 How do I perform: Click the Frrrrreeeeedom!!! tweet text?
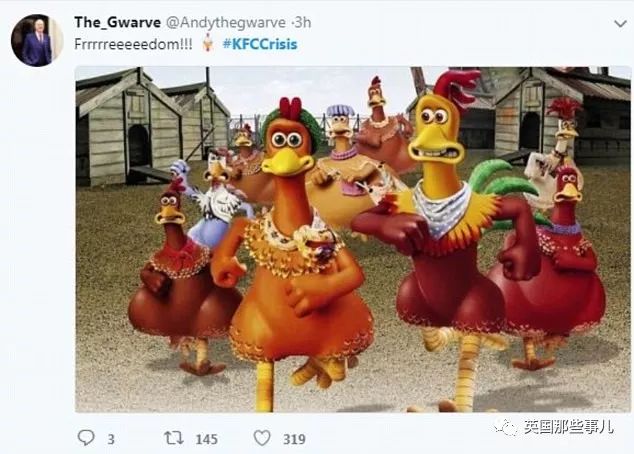(133, 44)
